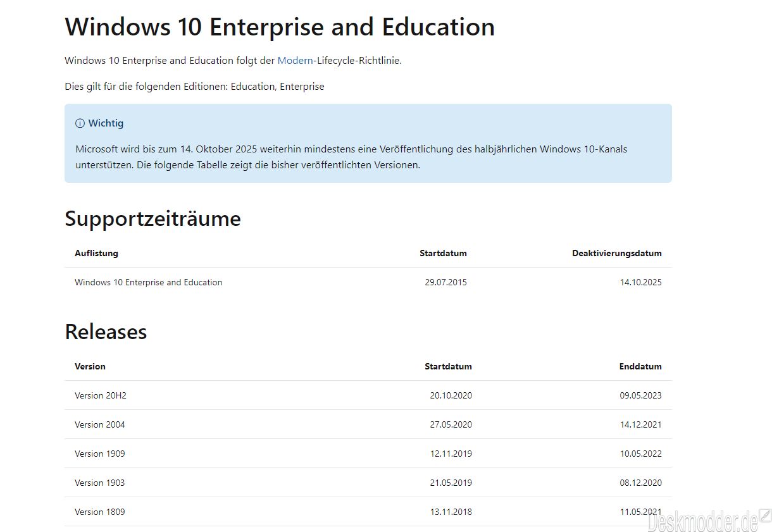Select end date 08.12.2020

640,483
